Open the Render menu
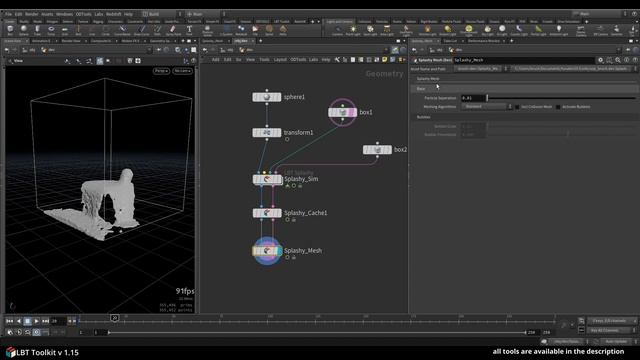The height and width of the screenshot is (360, 640). [31, 14]
